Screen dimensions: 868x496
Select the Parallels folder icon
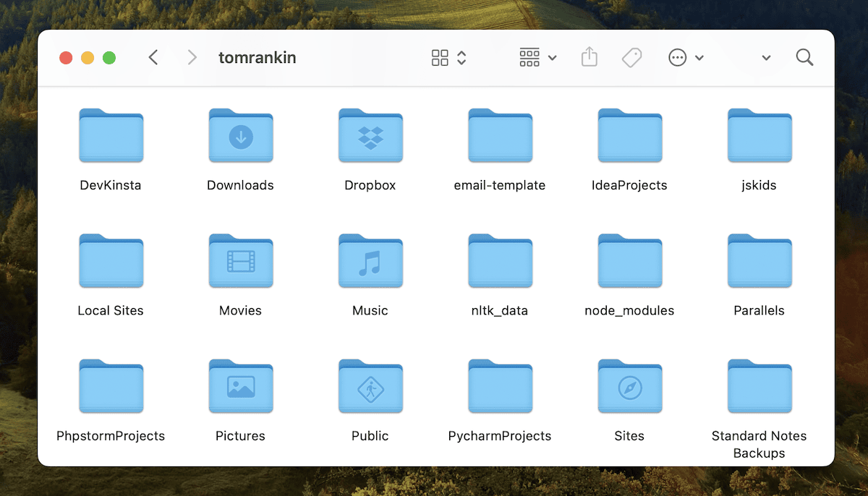[759, 260]
